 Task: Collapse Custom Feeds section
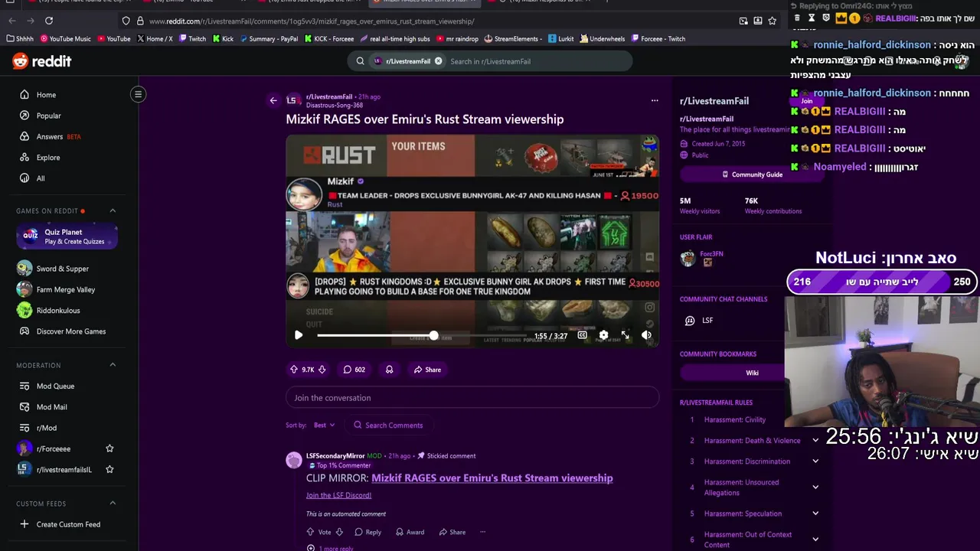113,504
